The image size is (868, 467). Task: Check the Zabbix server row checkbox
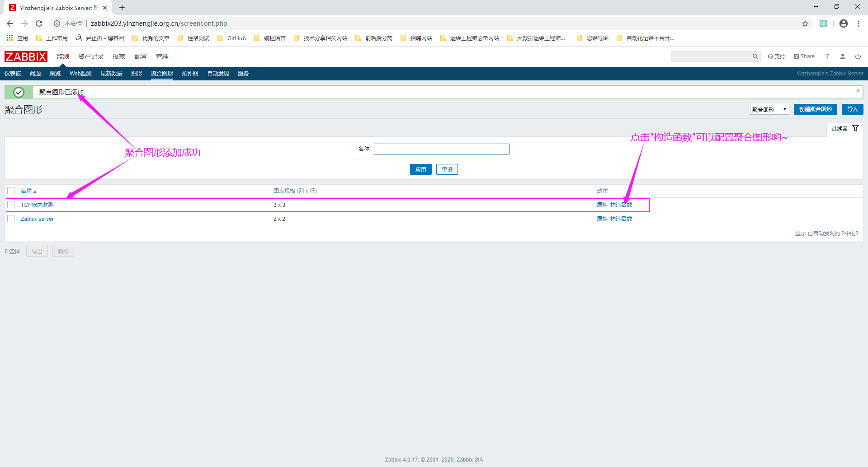tap(11, 219)
